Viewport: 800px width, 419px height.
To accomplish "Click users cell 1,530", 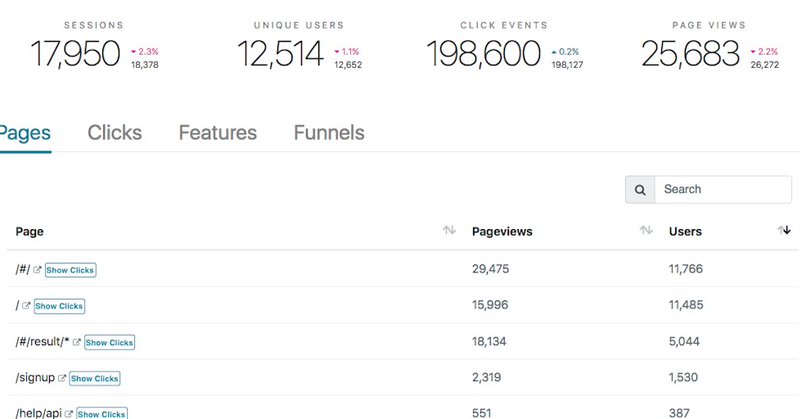I will click(x=683, y=378).
